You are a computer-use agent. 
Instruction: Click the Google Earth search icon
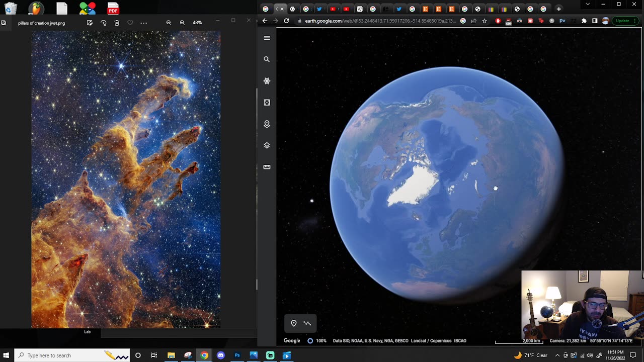point(267,59)
